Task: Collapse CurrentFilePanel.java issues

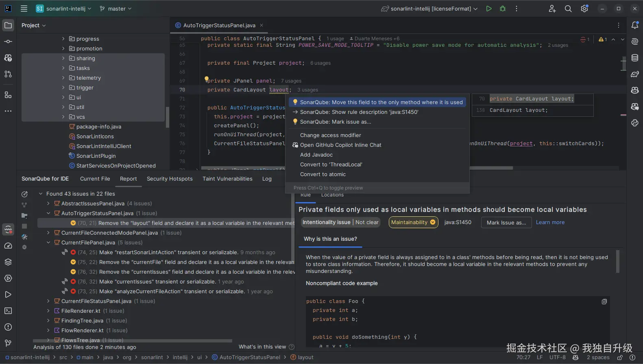Action: tap(48, 243)
